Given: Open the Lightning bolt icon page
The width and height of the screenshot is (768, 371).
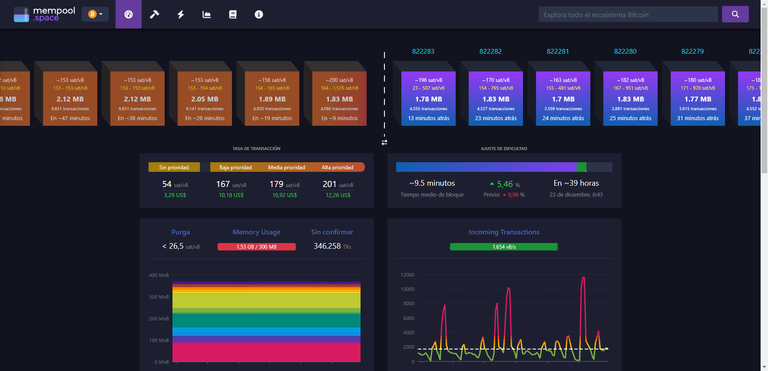Looking at the screenshot, I should point(181,14).
